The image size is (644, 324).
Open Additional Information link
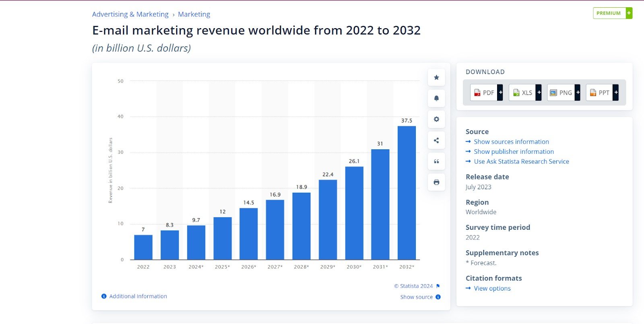pyautogui.click(x=138, y=296)
